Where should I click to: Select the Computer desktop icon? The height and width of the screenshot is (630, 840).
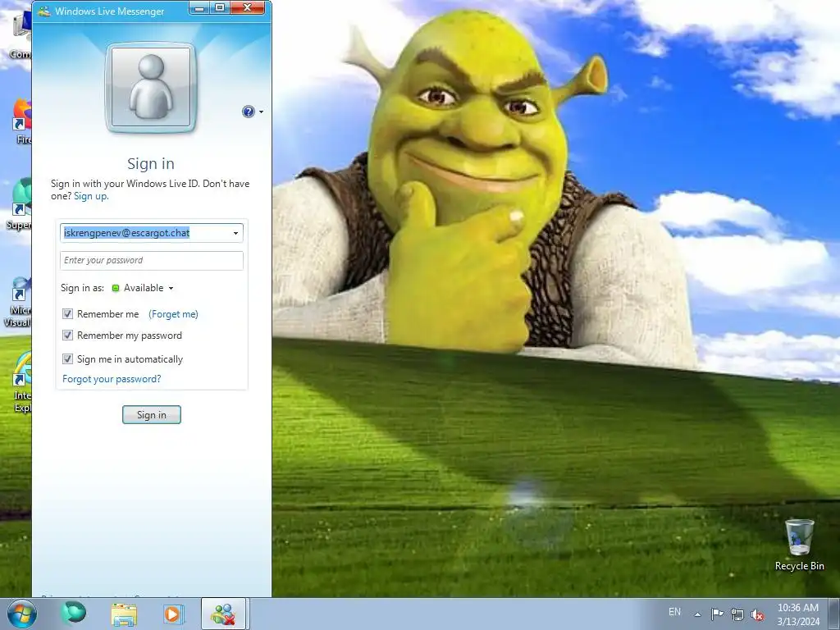click(21, 34)
